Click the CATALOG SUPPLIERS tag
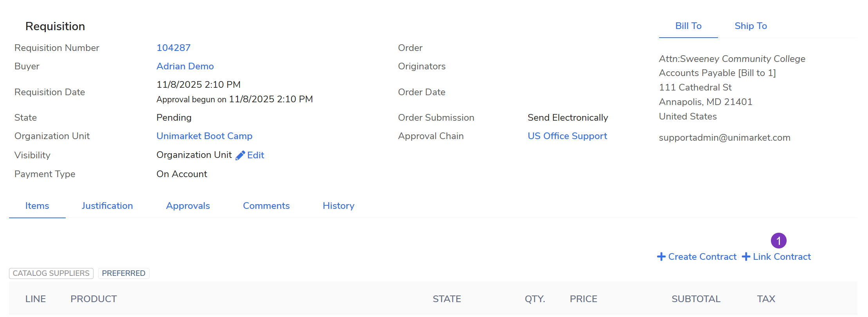The image size is (868, 317). tap(51, 273)
